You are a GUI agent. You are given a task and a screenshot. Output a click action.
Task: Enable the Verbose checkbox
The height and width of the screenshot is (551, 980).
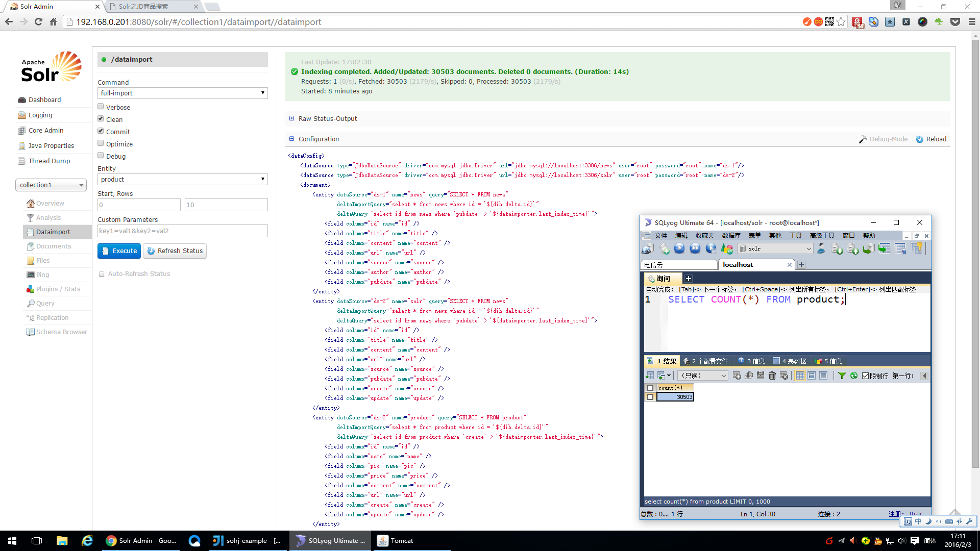click(x=101, y=107)
